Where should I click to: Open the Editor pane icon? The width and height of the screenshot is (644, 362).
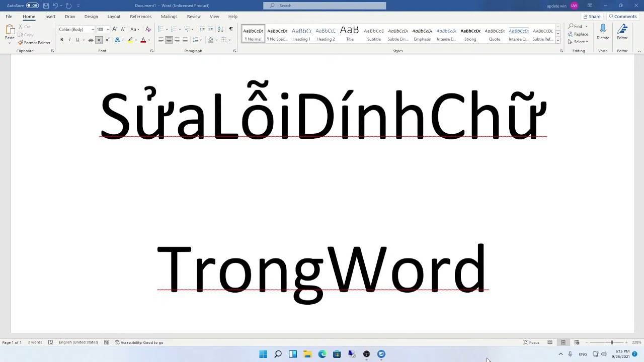[622, 33]
